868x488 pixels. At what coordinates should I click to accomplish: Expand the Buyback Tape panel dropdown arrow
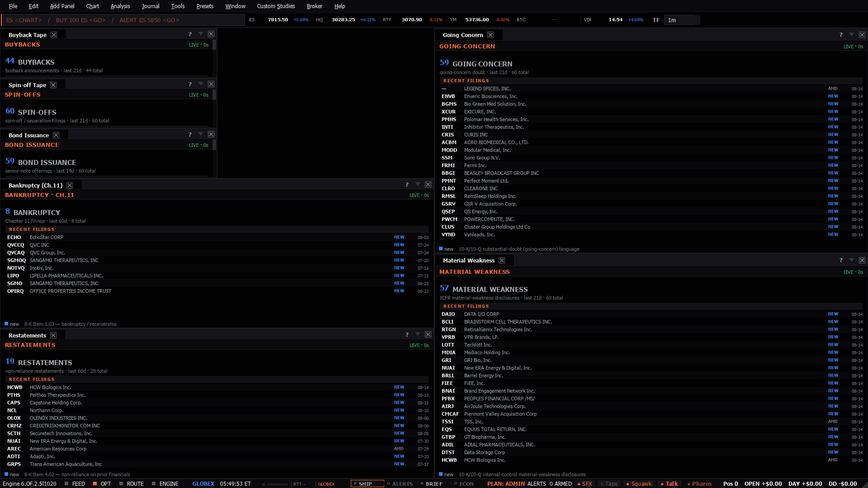pyautogui.click(x=201, y=34)
